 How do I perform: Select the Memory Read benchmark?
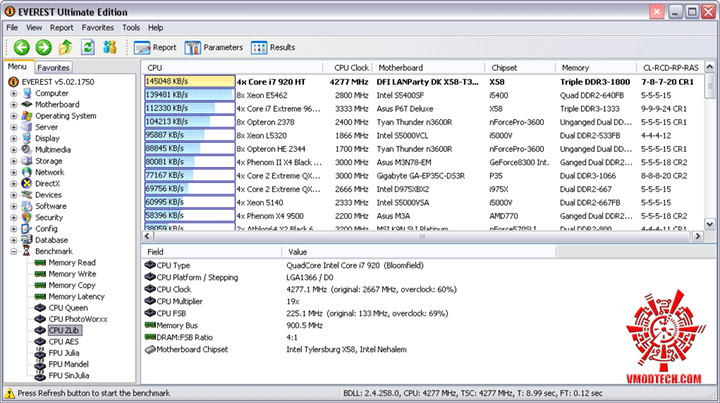point(72,263)
